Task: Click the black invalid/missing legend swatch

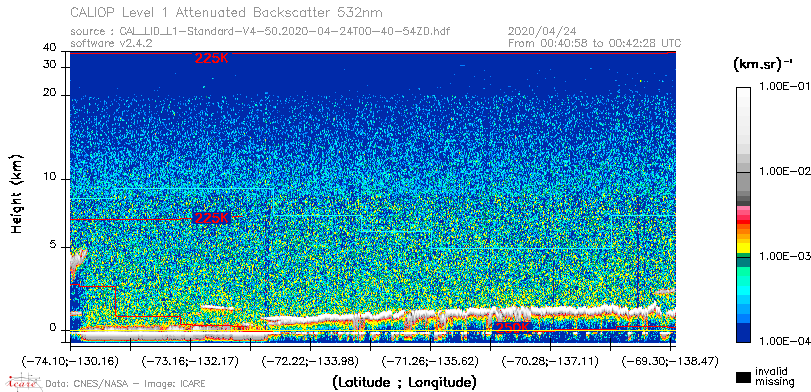Action: (x=744, y=378)
